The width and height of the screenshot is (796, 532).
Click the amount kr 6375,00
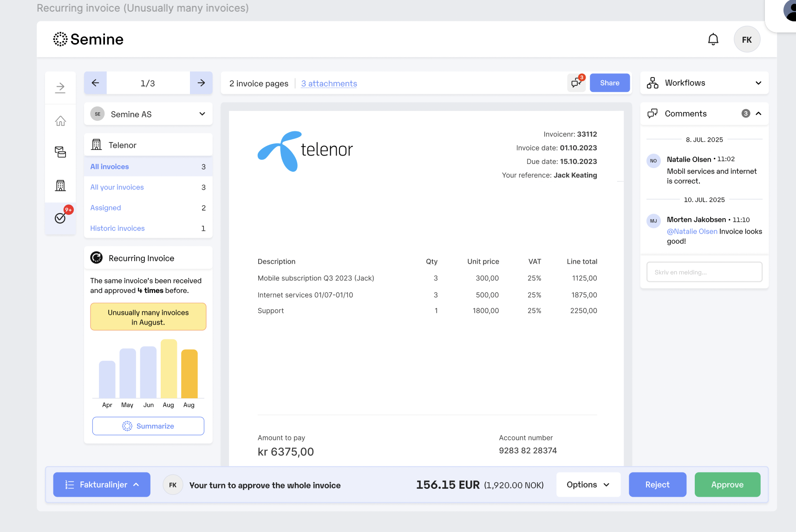[286, 452]
